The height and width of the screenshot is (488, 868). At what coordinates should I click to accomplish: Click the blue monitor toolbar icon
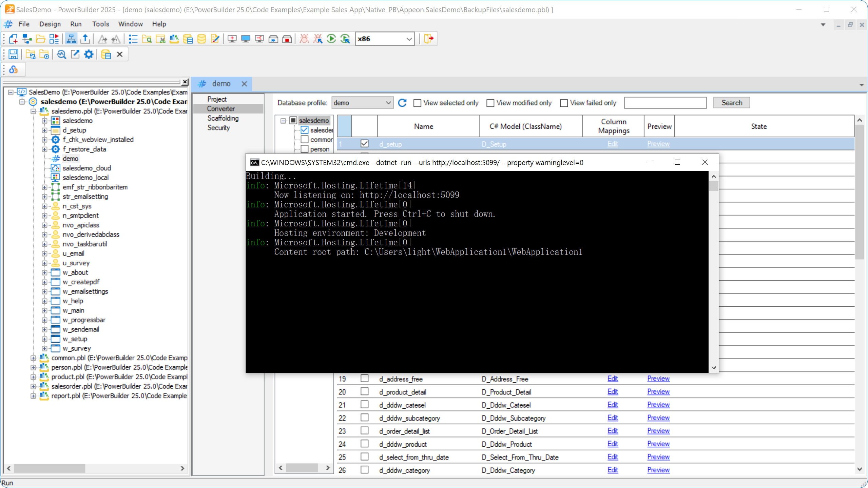[246, 39]
